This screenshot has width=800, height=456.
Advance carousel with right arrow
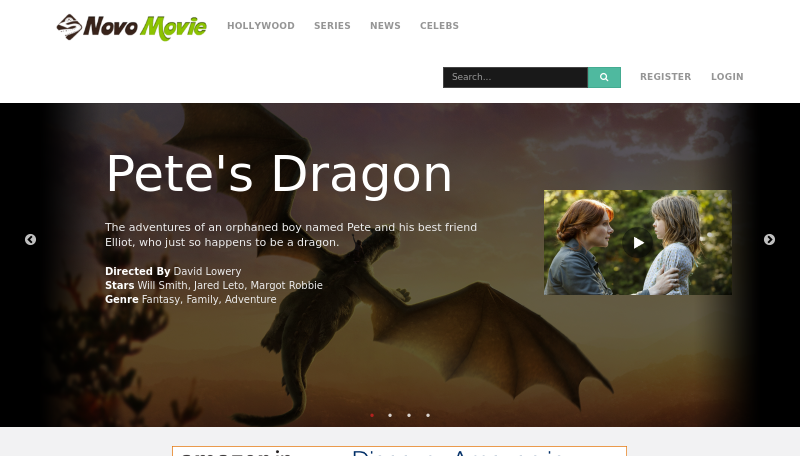coord(769,239)
